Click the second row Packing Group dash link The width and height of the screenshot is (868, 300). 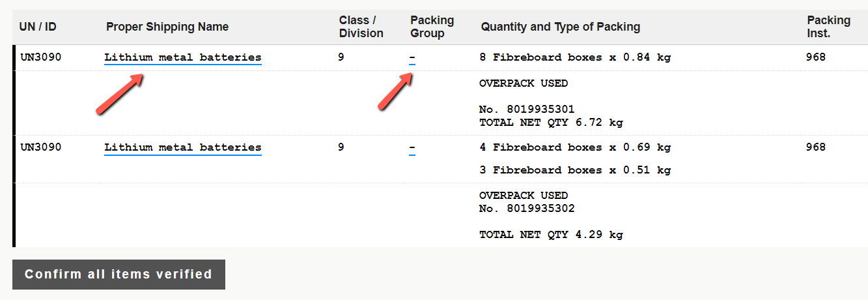[x=412, y=147]
